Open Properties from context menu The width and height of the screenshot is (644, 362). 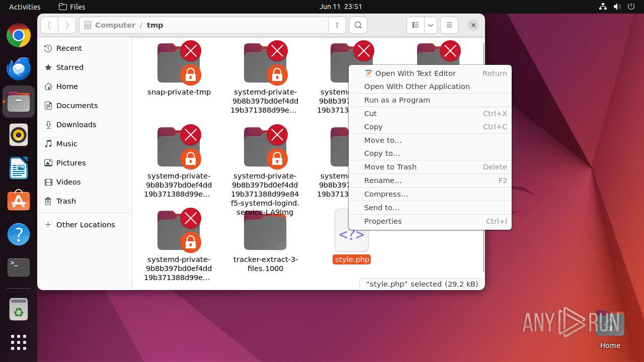tap(430, 221)
